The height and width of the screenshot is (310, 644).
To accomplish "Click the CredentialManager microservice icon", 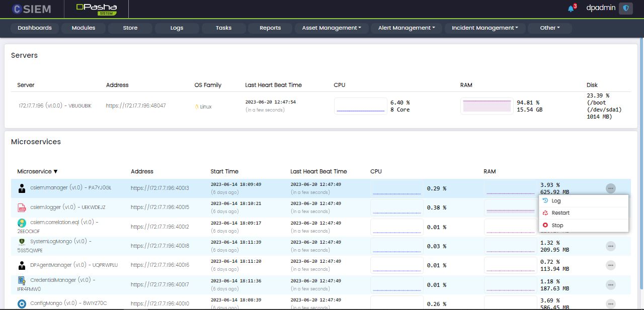I will pyautogui.click(x=22, y=280).
